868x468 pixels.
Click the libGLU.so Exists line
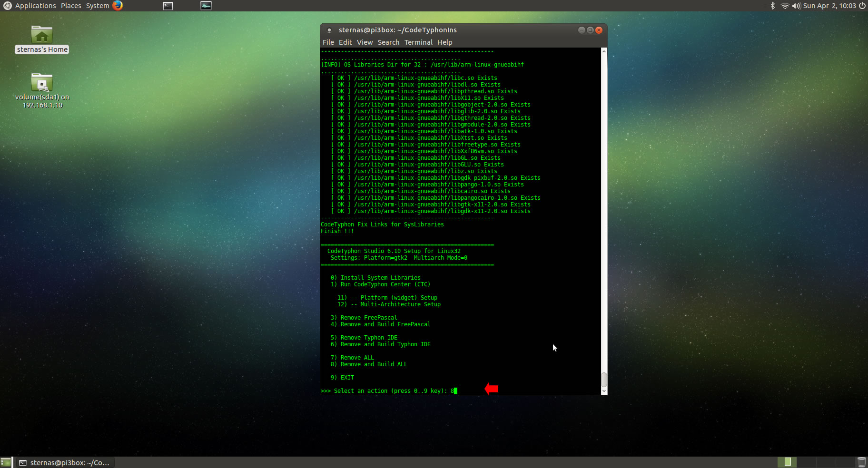tap(417, 165)
